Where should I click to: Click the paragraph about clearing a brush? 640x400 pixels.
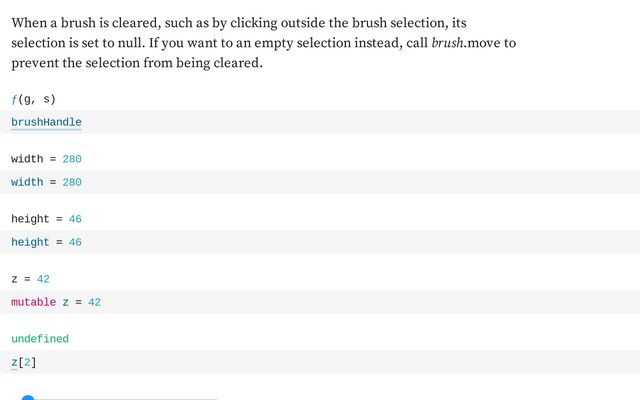click(264, 43)
